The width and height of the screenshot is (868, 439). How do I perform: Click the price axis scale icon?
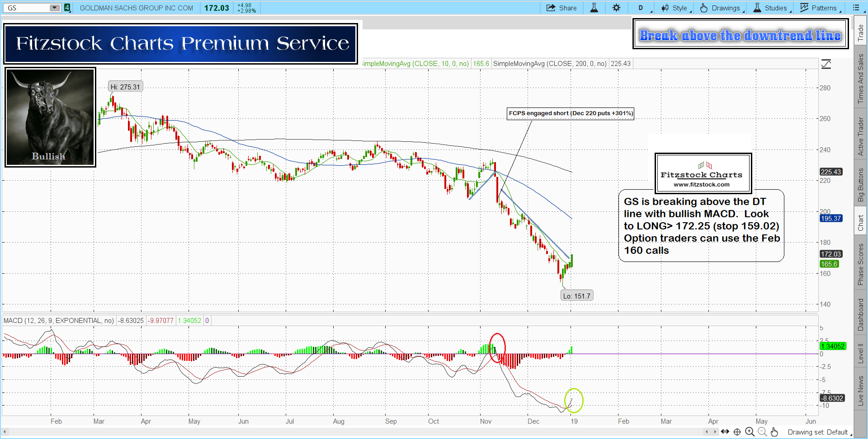coord(826,64)
